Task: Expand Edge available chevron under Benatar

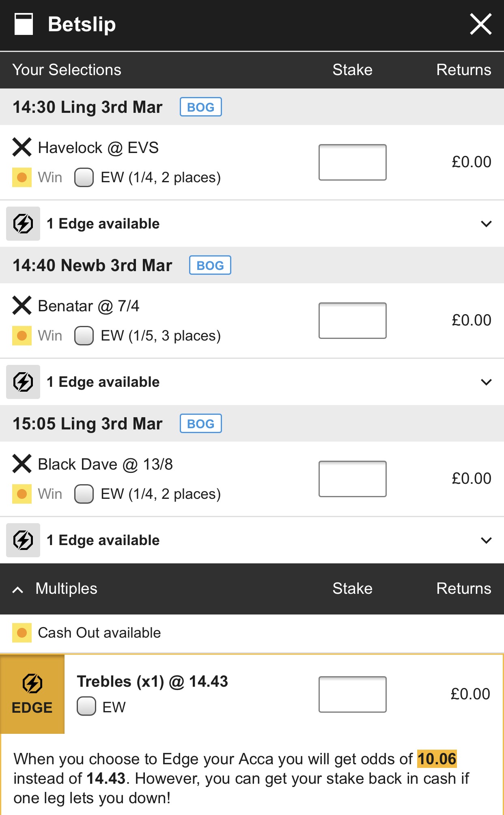Action: (x=486, y=382)
